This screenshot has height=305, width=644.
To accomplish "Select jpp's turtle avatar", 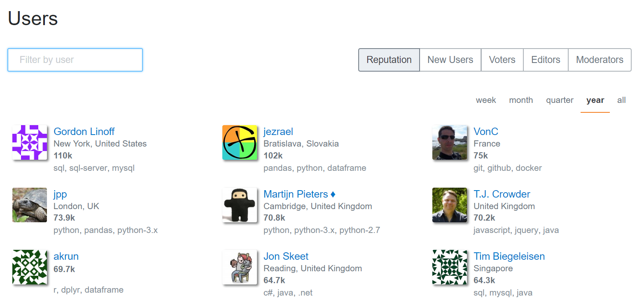I will click(29, 205).
